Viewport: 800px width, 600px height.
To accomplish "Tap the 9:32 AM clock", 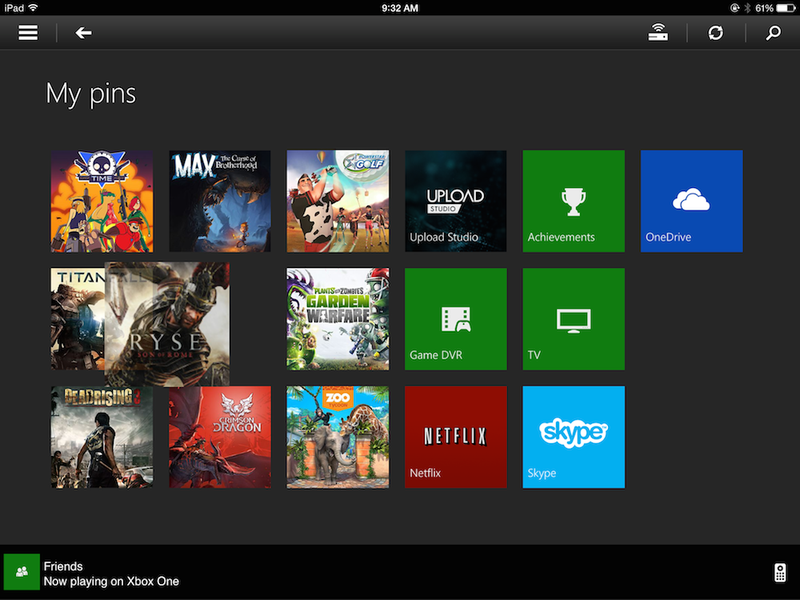I will click(x=400, y=8).
